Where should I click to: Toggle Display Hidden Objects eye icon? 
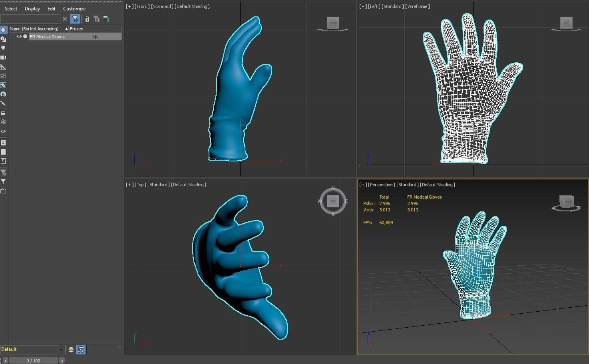(3, 131)
